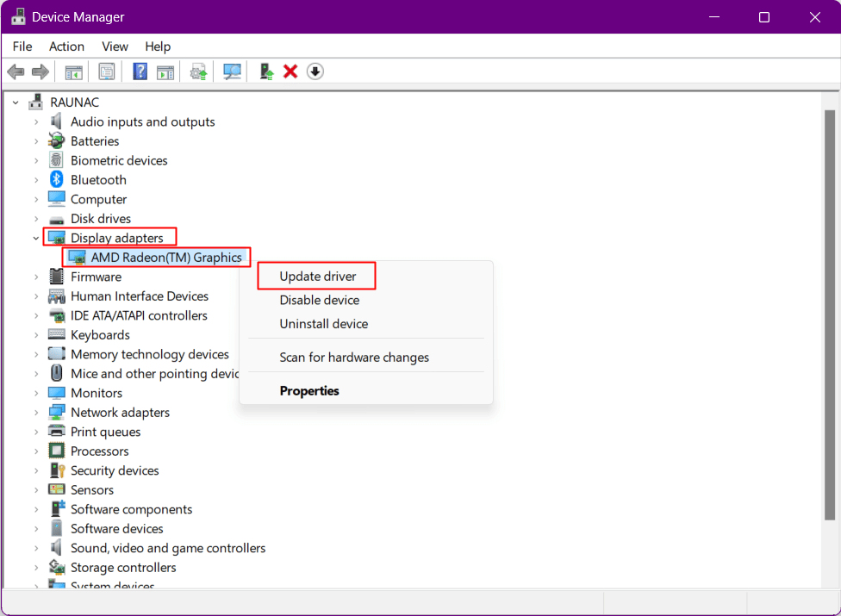Select the Software devices tree row
Image resolution: width=841 pixels, height=616 pixels.
pyautogui.click(x=117, y=529)
